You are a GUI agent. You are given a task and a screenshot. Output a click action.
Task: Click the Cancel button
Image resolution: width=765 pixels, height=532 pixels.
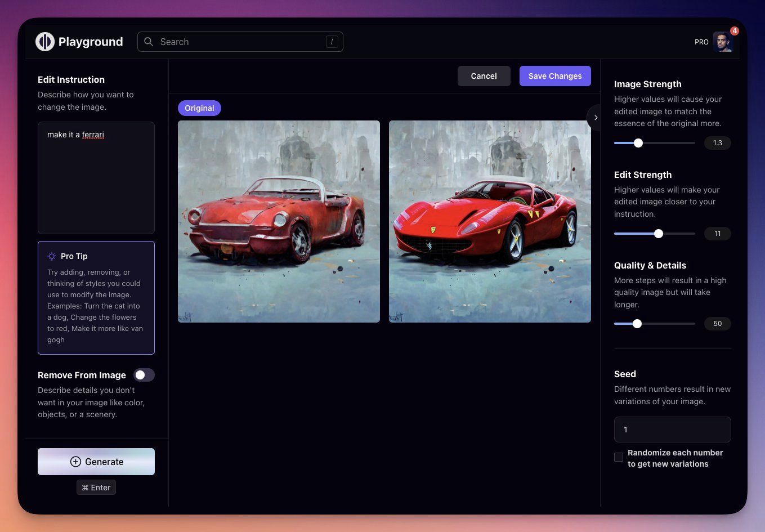coord(484,75)
